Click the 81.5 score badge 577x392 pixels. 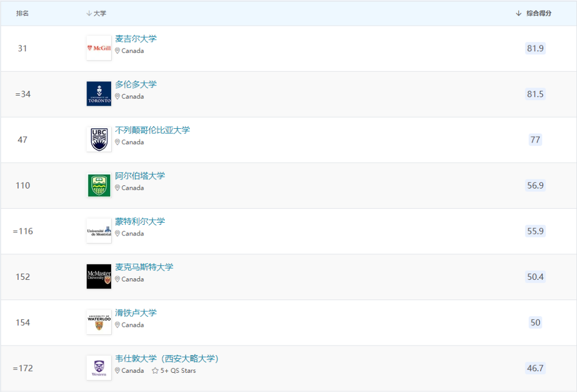tap(535, 94)
